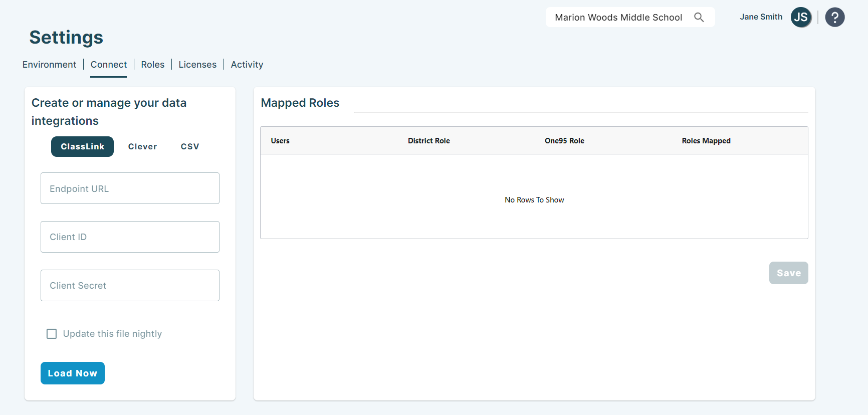Viewport: 868px width, 415px height.
Task: Focus the Client Secret field
Action: (x=130, y=285)
